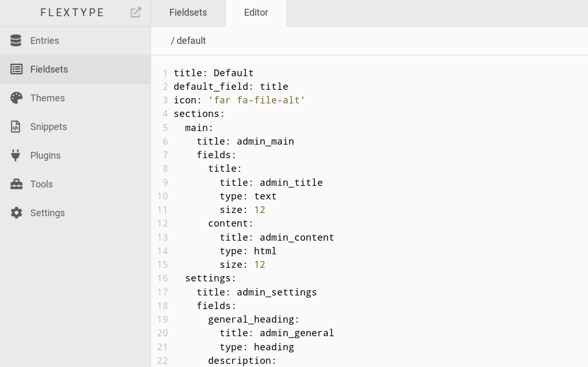
Task: Navigate to Snippets section
Action: pyautogui.click(x=75, y=127)
